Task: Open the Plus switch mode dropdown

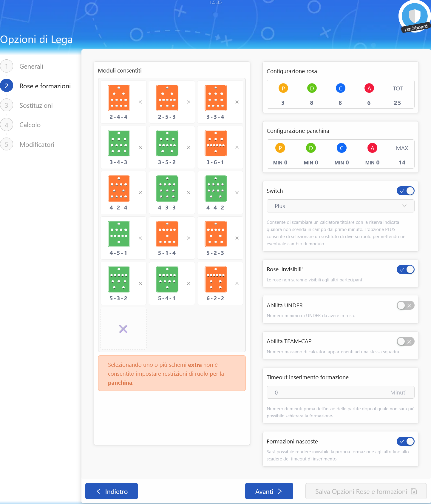Action: click(340, 206)
